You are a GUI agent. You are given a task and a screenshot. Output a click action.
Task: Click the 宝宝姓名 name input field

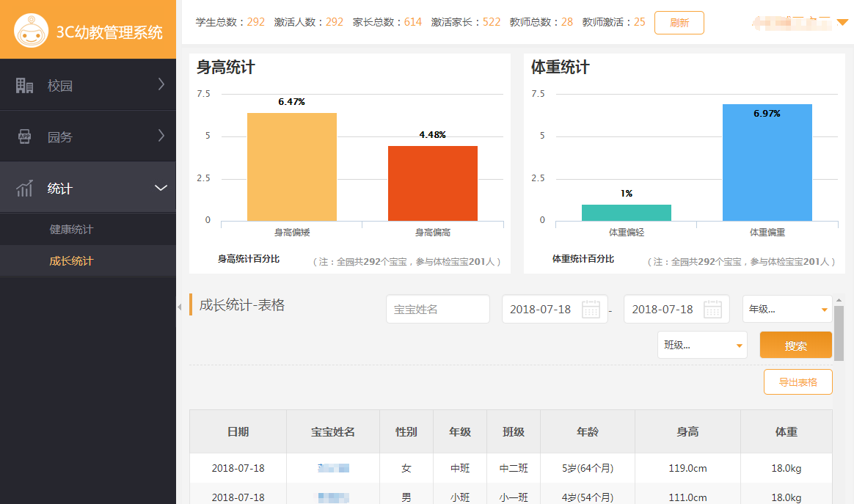coord(437,309)
